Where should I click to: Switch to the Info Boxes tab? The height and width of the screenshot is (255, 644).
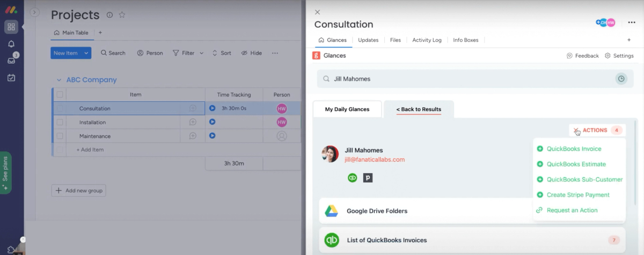465,40
